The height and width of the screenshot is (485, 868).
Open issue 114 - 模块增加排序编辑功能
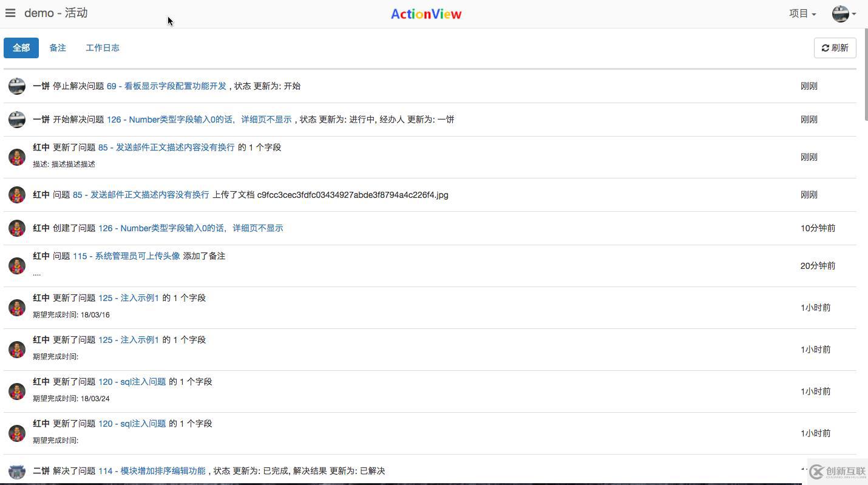point(152,471)
